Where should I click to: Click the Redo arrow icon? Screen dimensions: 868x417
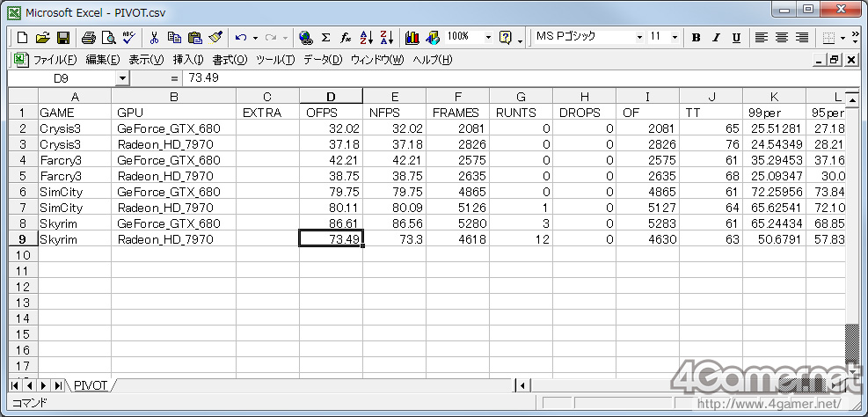(271, 38)
